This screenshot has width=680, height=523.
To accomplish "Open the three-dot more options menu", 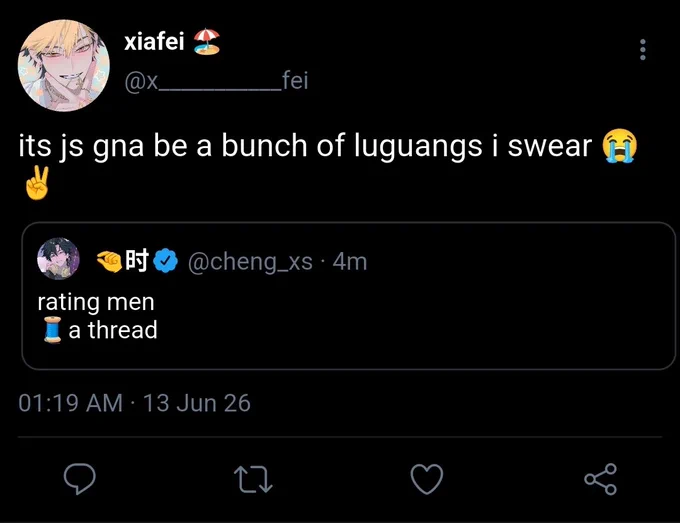I will pos(643,49).
